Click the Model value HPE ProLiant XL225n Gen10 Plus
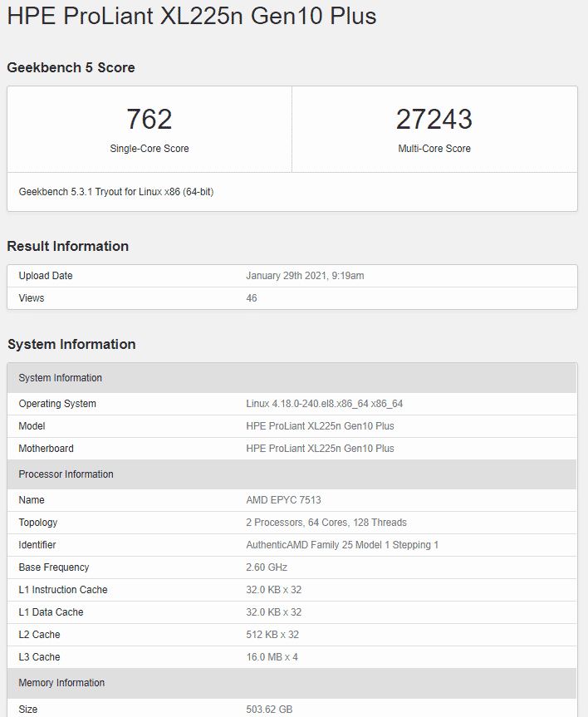This screenshot has width=588, height=717. (x=320, y=426)
